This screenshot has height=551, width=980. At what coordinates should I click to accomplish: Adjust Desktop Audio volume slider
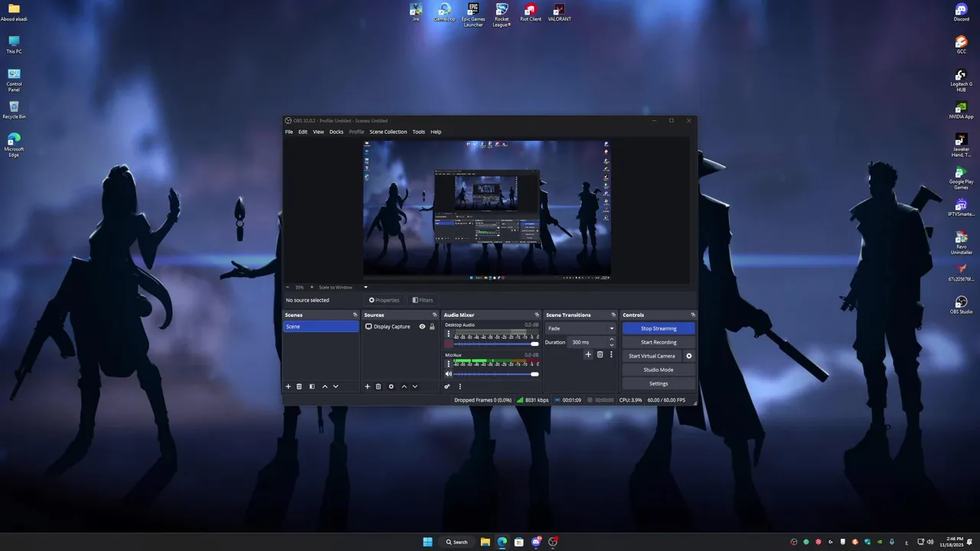coord(496,344)
